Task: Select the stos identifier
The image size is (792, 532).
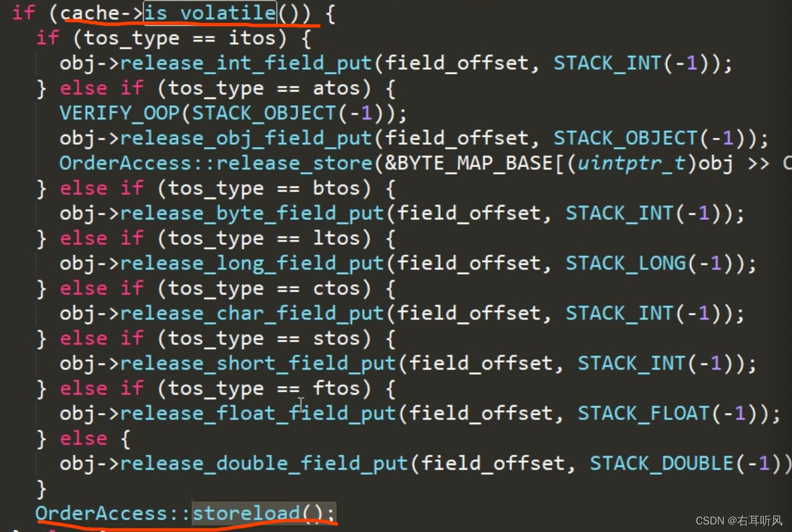Action: 336,338
